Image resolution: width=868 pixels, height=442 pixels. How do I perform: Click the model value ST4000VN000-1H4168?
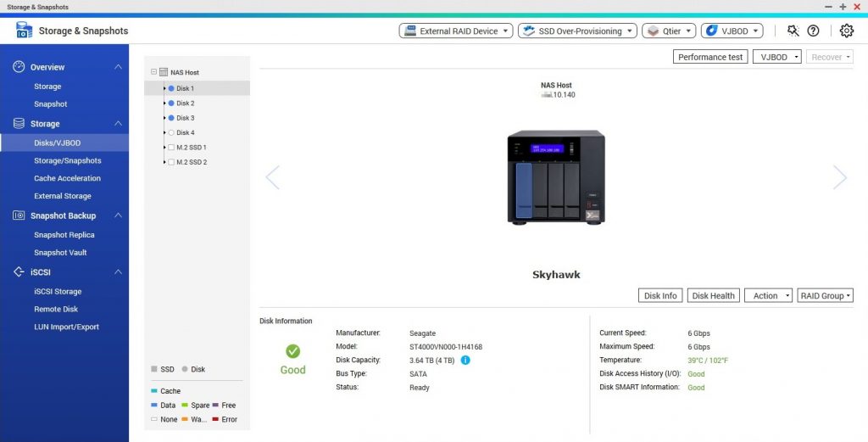tap(446, 347)
